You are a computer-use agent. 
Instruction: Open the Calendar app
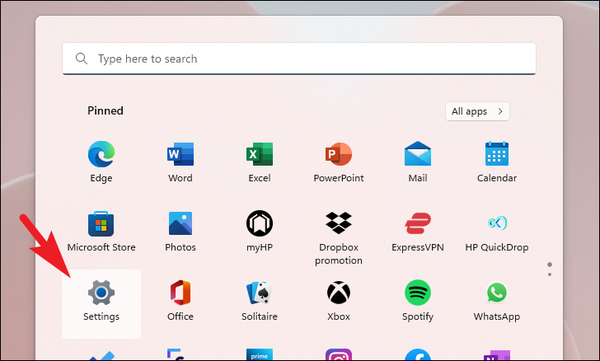(497, 162)
